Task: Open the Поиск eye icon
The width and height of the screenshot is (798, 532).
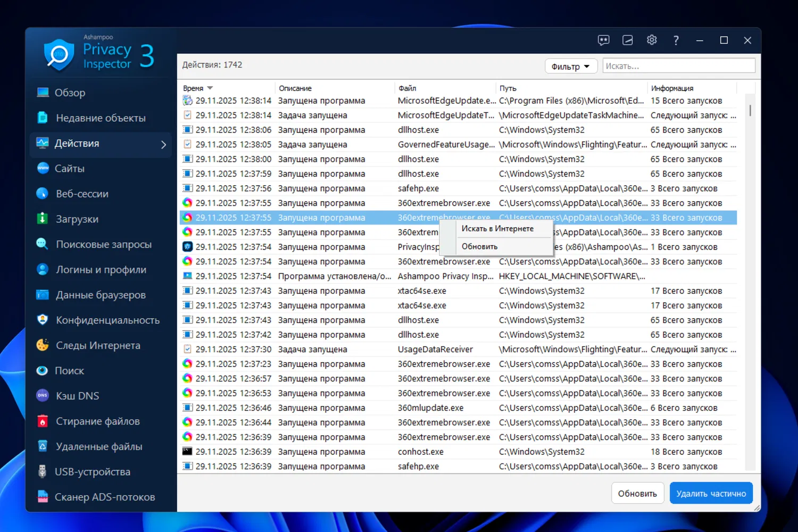Action: click(43, 371)
